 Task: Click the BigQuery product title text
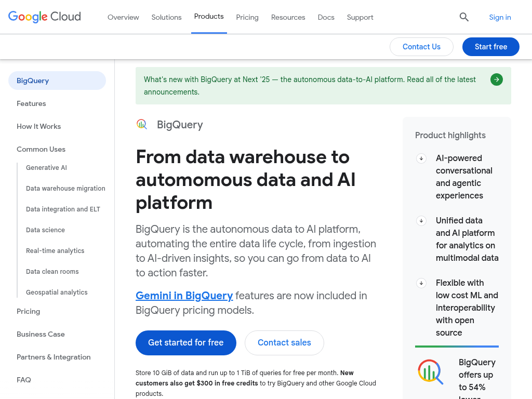point(180,125)
